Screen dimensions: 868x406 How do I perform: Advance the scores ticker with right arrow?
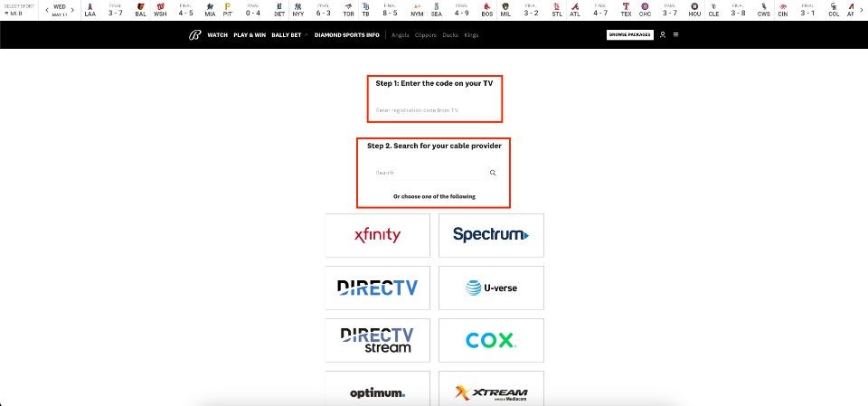click(x=863, y=10)
